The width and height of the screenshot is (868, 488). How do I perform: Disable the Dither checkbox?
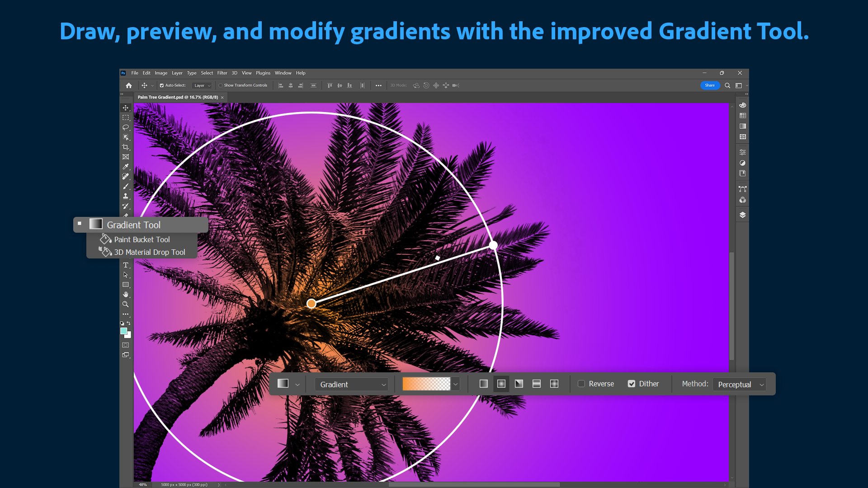(x=632, y=384)
